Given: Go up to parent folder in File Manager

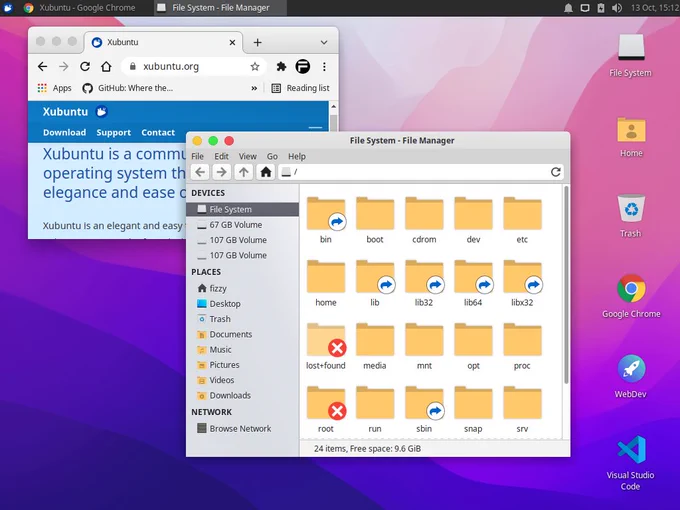Looking at the screenshot, I should [x=244, y=172].
